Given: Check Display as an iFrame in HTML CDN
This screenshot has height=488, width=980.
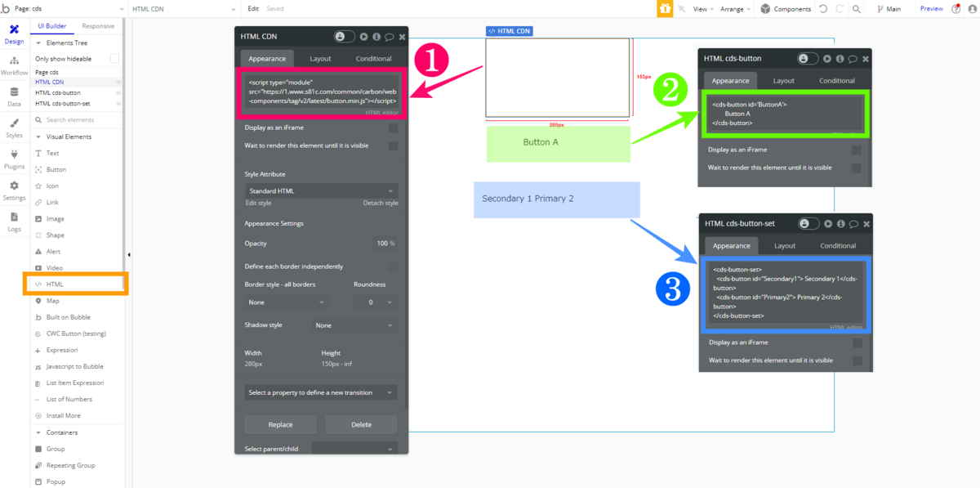Looking at the screenshot, I should (x=394, y=128).
